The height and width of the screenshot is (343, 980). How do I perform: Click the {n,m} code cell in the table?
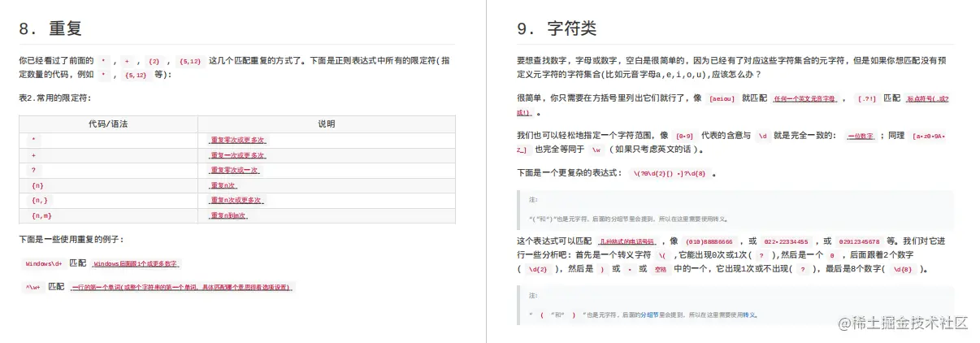(x=41, y=216)
